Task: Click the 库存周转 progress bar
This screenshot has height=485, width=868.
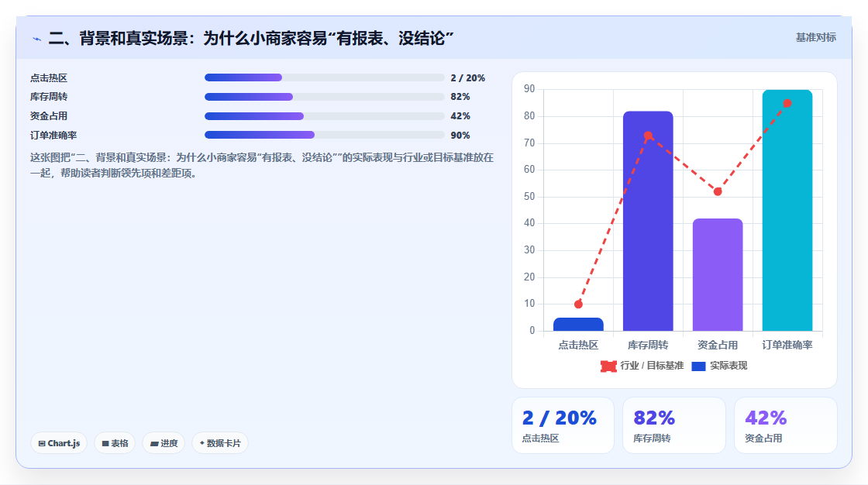Action: coord(325,97)
